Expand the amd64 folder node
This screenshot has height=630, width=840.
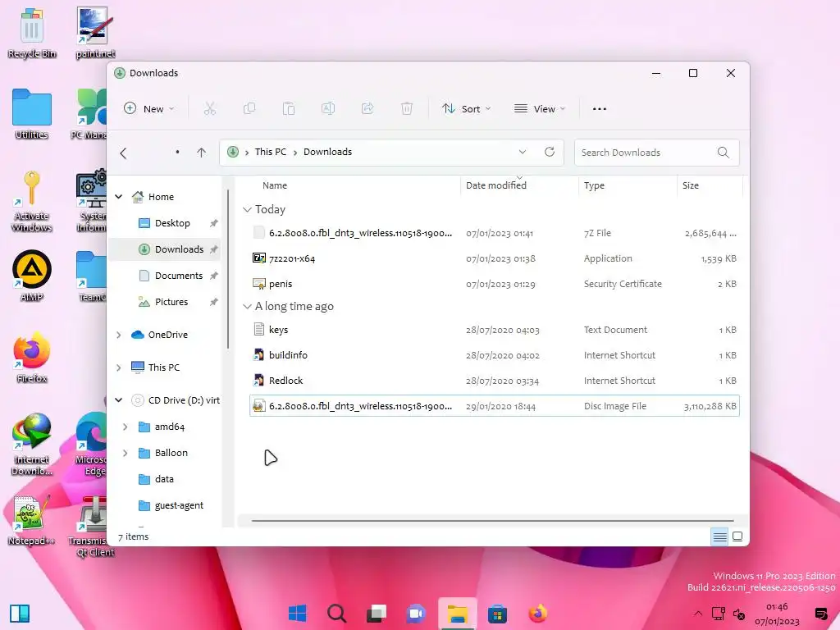(126, 427)
